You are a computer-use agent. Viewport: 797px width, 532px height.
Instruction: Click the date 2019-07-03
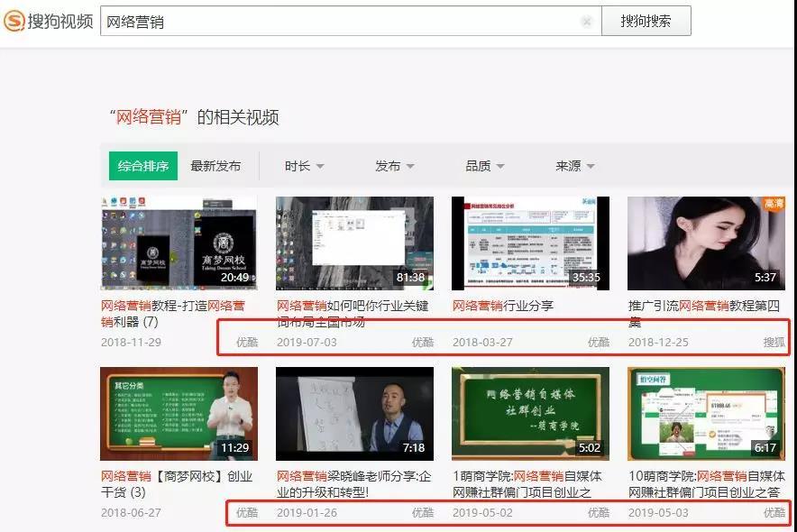click(x=307, y=343)
